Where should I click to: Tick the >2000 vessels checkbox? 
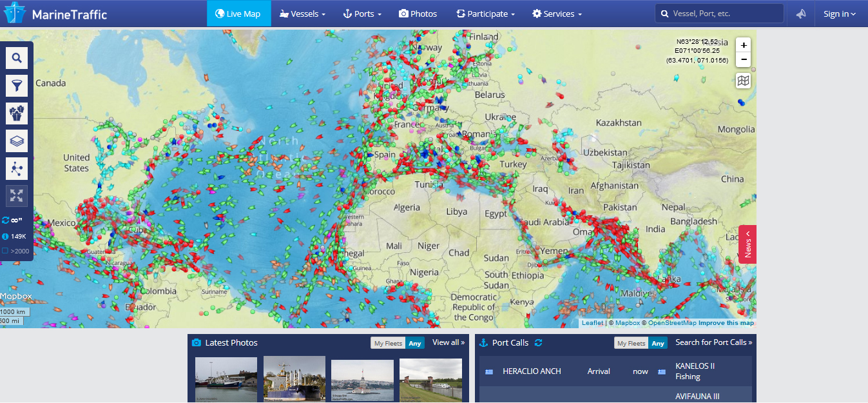[5, 251]
